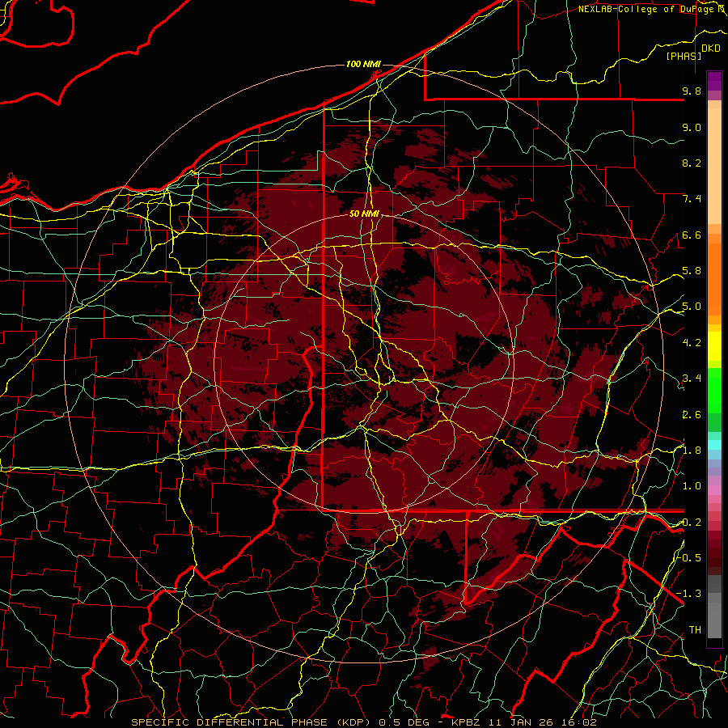Click the 1.0 scale value
Image resolution: width=728 pixels, height=728 pixels.
pyautogui.click(x=692, y=486)
